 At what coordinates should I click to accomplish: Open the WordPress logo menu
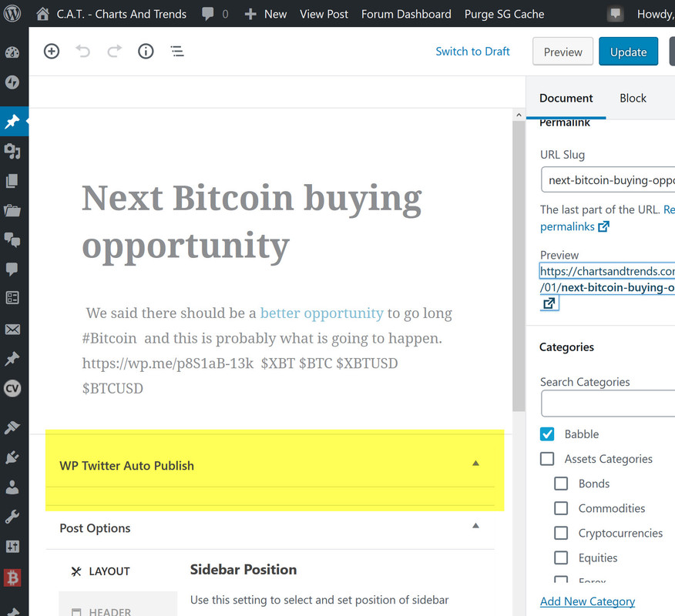(x=12, y=14)
